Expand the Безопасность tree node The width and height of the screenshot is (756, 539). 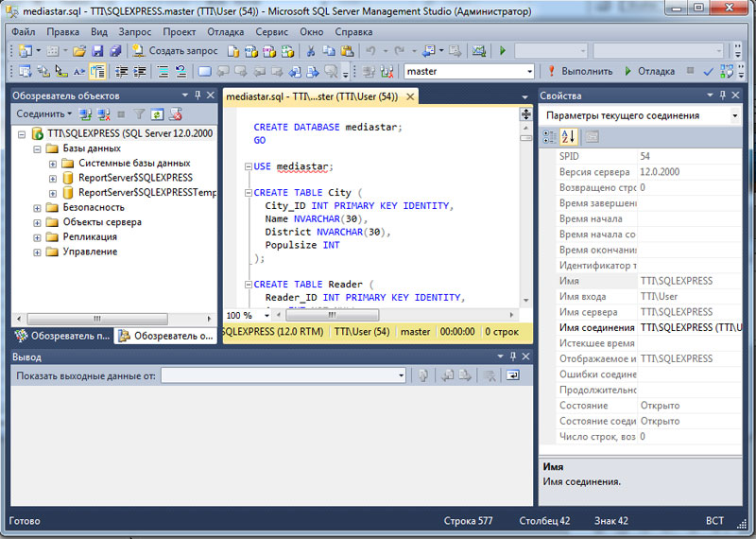37,208
